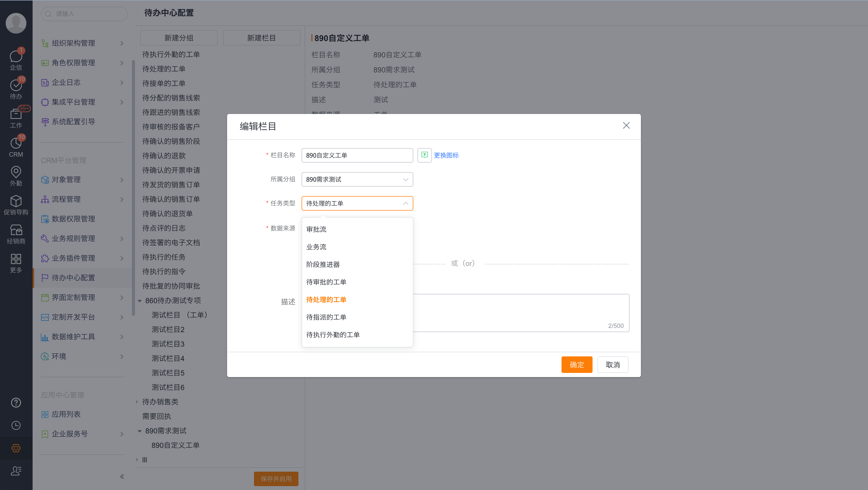Screen dimensions: 868x490
Task: Expand the 待办销售类 group
Action: (x=137, y=402)
